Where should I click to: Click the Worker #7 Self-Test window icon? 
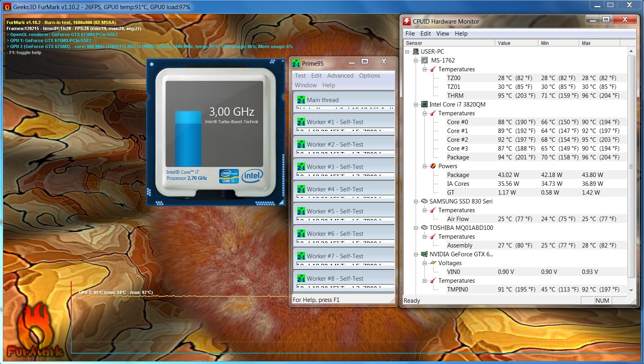(x=301, y=256)
